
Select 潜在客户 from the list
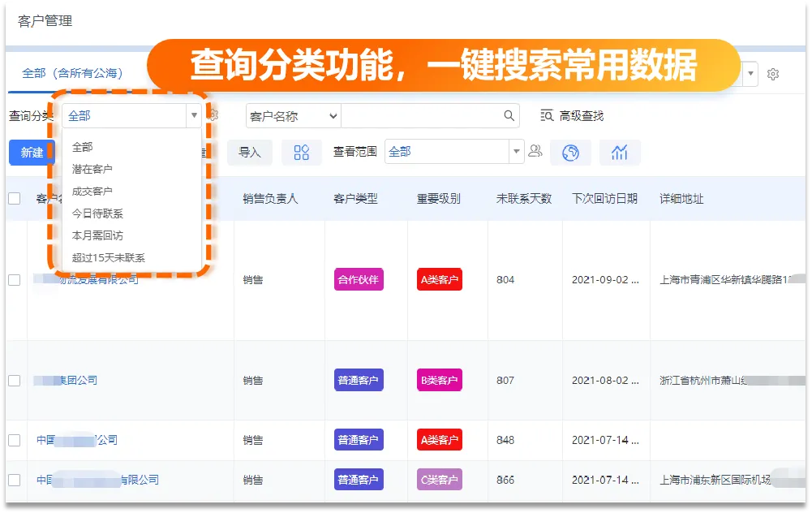pyautogui.click(x=92, y=169)
